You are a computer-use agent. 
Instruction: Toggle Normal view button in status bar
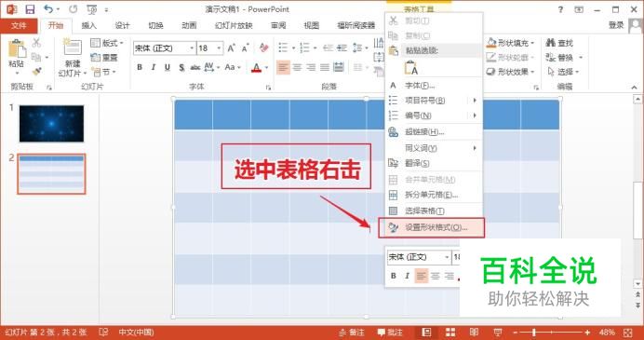427,333
